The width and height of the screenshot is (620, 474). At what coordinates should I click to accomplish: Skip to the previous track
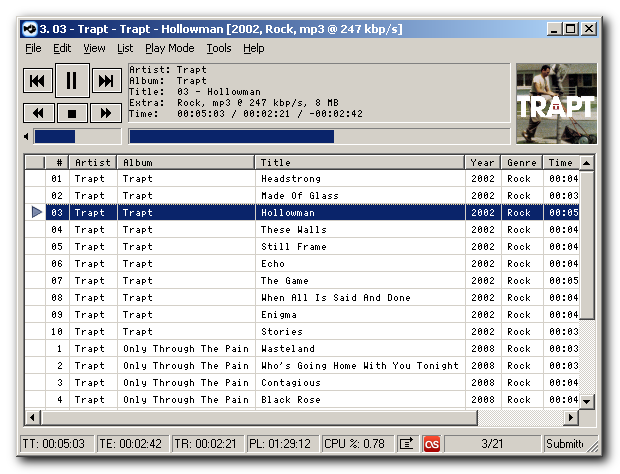[x=38, y=81]
